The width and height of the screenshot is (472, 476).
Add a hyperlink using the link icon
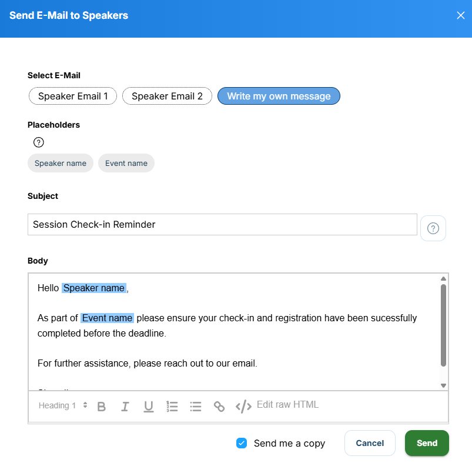(219, 406)
